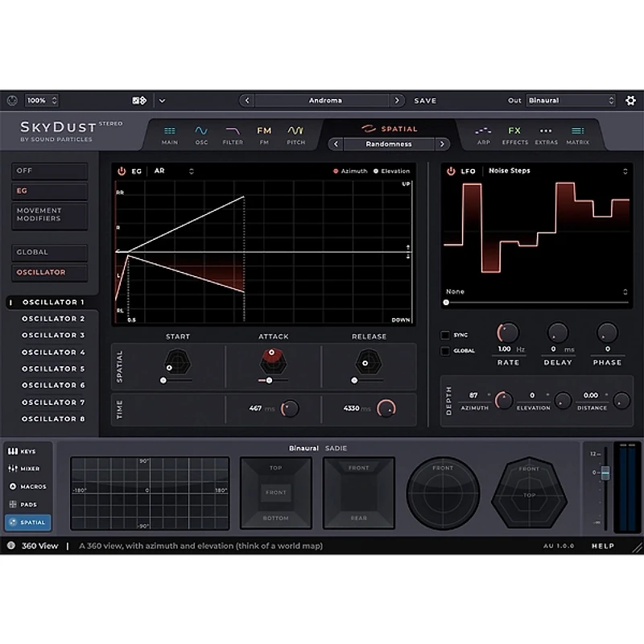Open settings gear icon

coord(630,101)
